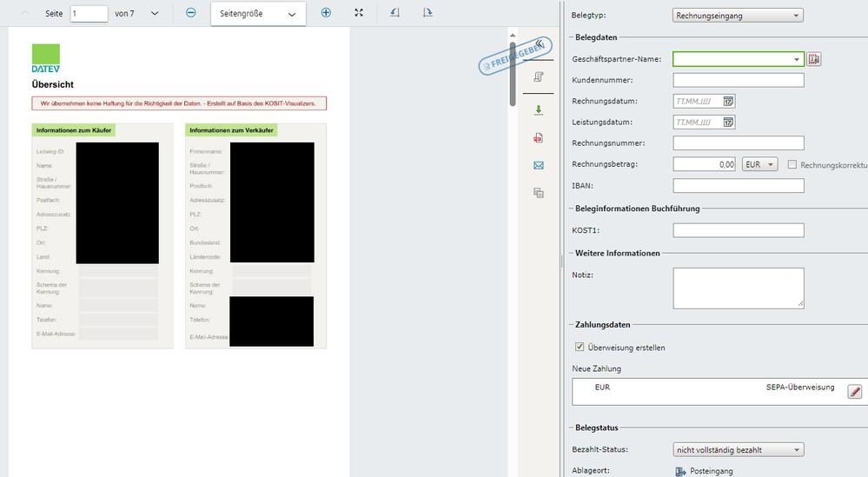
Task: Enable the Rechnungskorrektur checkbox
Action: (x=792, y=164)
